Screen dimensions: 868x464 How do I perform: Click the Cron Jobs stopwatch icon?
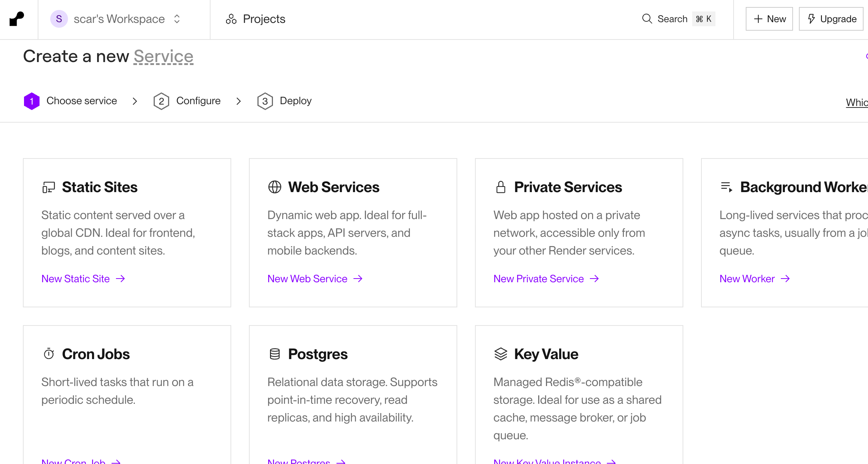pyautogui.click(x=49, y=354)
